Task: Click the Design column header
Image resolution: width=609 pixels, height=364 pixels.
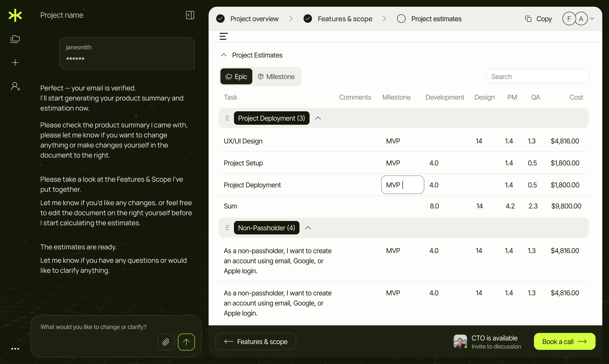Action: click(x=484, y=97)
